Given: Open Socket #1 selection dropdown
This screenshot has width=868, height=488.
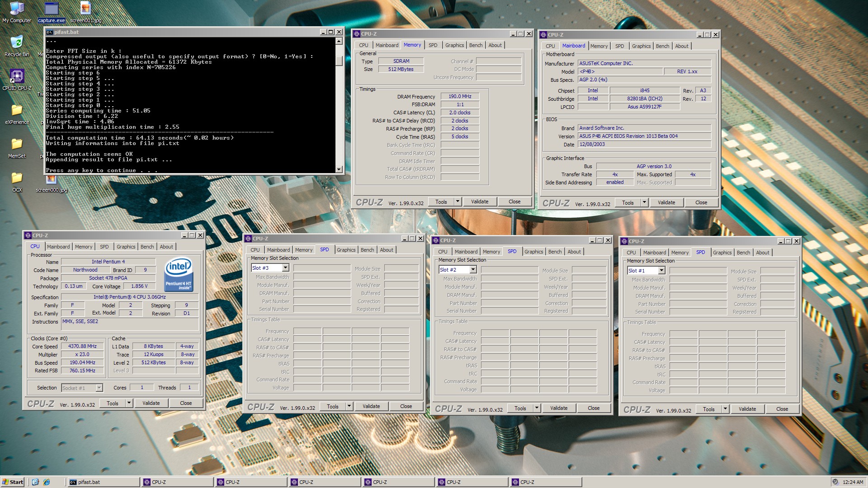Looking at the screenshot, I should [99, 388].
